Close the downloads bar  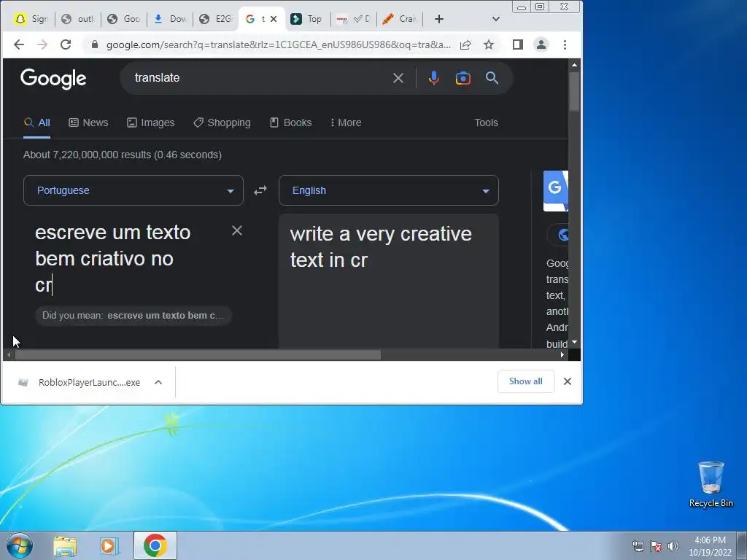568,381
